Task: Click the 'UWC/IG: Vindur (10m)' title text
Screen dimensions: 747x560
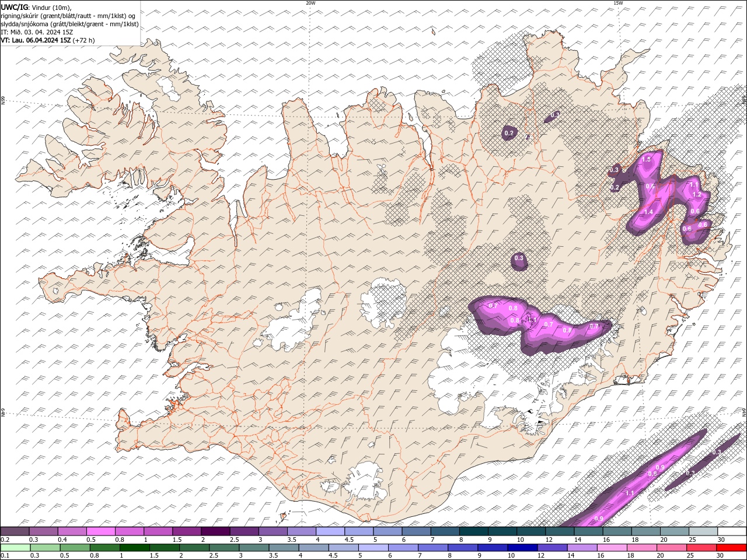Action: [36, 7]
